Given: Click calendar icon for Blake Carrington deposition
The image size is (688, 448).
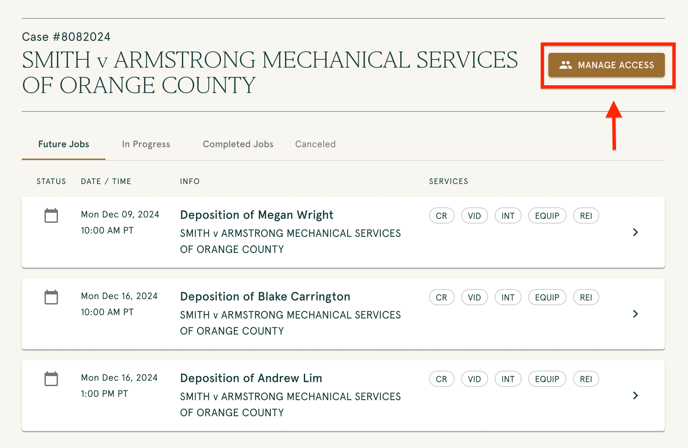Looking at the screenshot, I should (x=51, y=297).
